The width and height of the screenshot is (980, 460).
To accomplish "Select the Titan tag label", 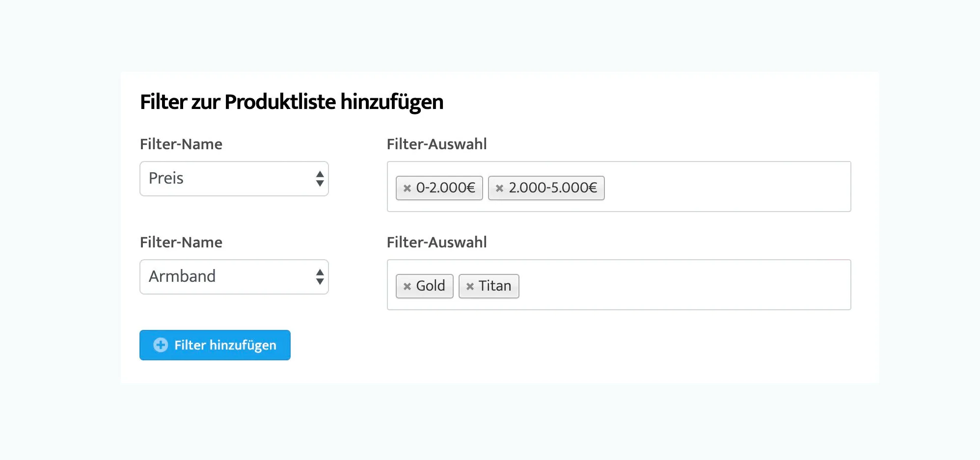I will click(x=495, y=286).
